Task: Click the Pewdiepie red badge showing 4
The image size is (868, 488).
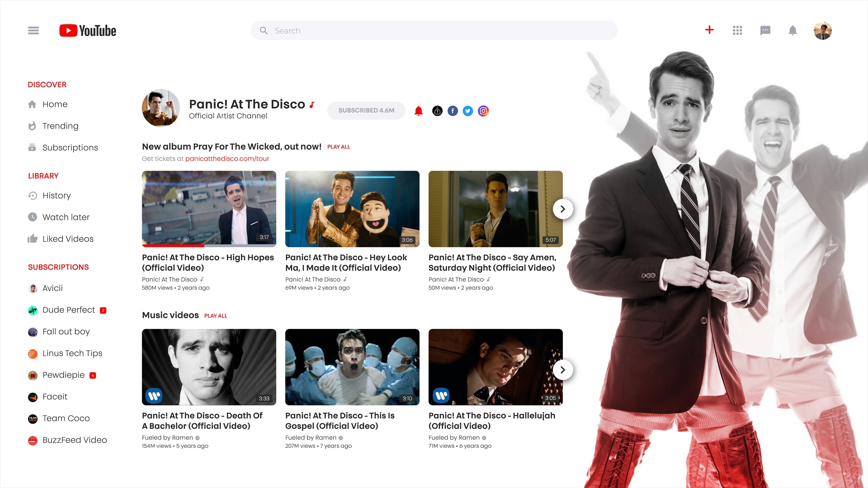Action: (x=93, y=375)
